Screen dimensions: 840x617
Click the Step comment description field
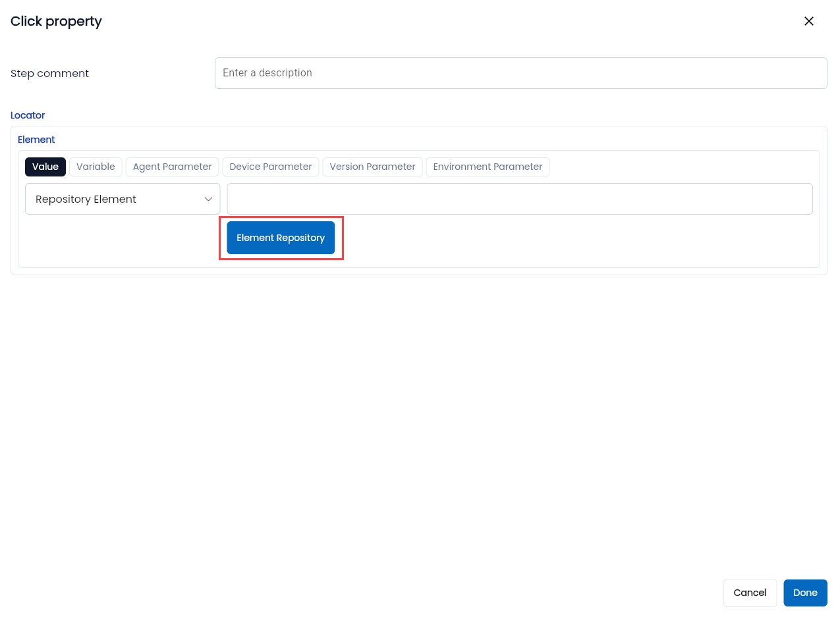[x=520, y=73]
